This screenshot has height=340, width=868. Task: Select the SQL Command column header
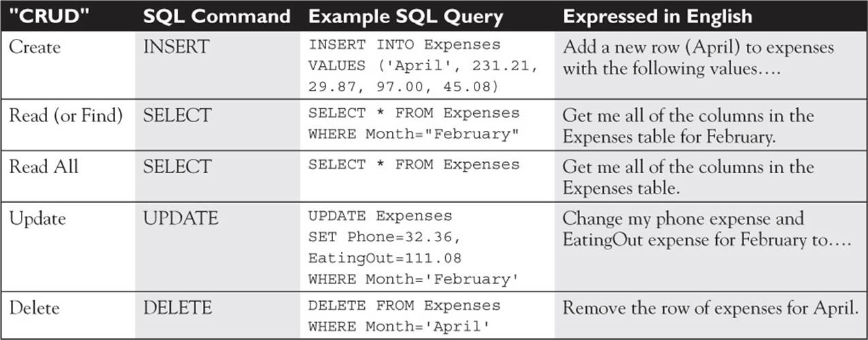click(216, 16)
